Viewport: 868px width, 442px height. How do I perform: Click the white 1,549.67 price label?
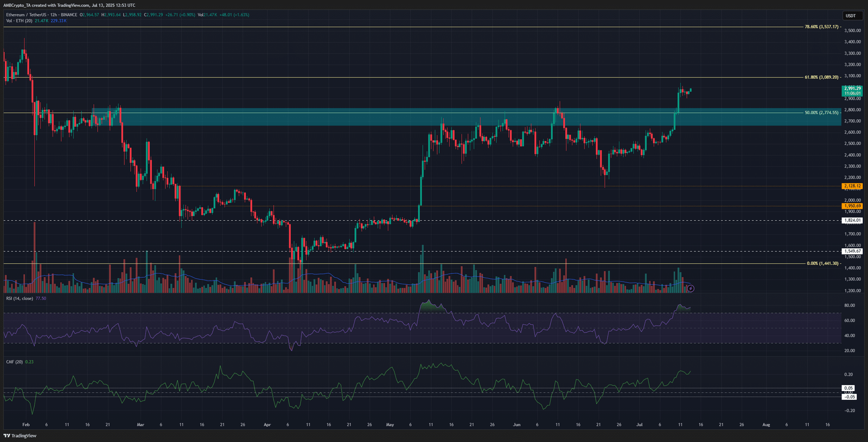coord(852,251)
